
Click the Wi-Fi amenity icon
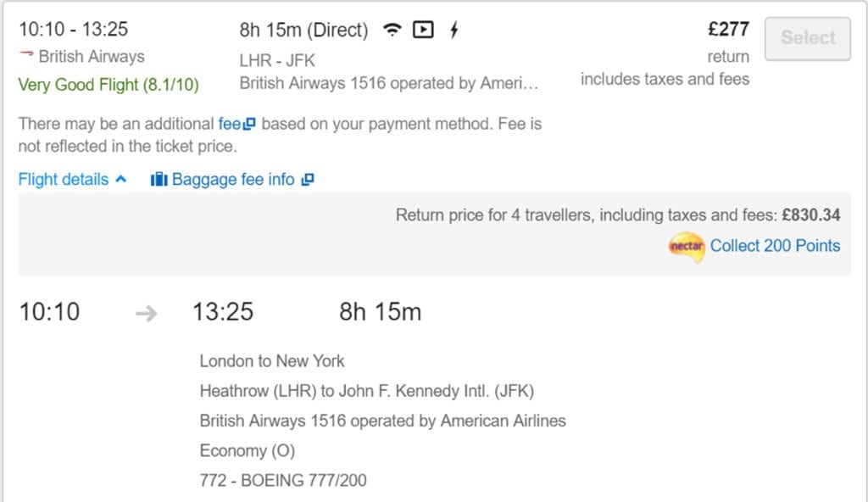click(392, 30)
